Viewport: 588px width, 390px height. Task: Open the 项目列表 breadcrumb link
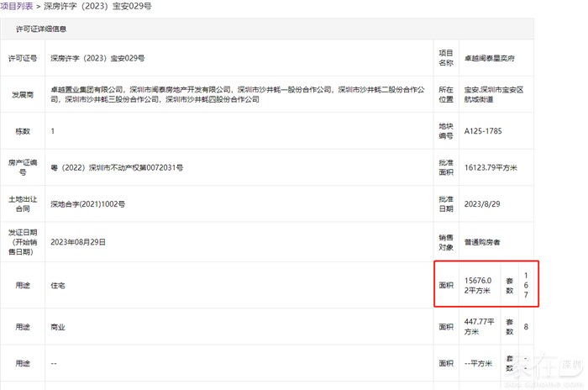(17, 6)
